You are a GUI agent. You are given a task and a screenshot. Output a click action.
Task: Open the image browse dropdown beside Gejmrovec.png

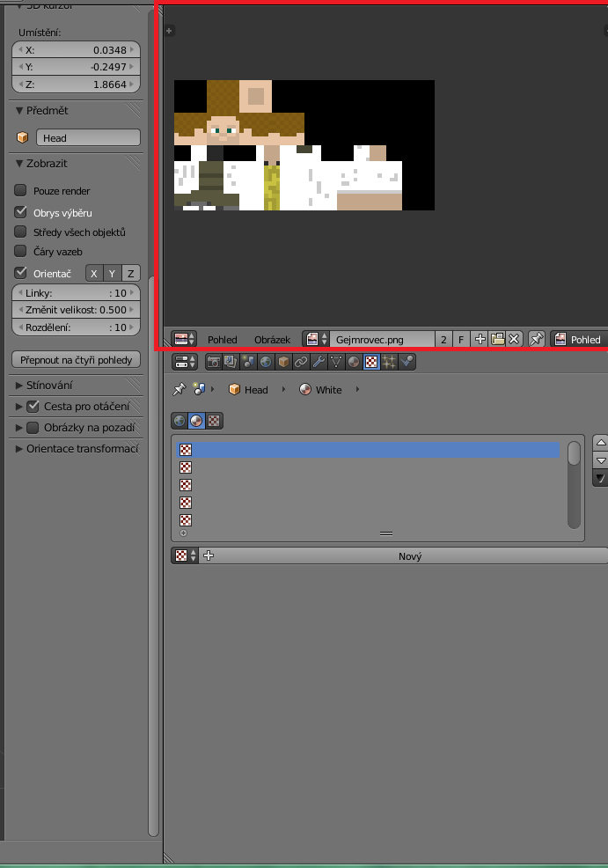pos(316,339)
